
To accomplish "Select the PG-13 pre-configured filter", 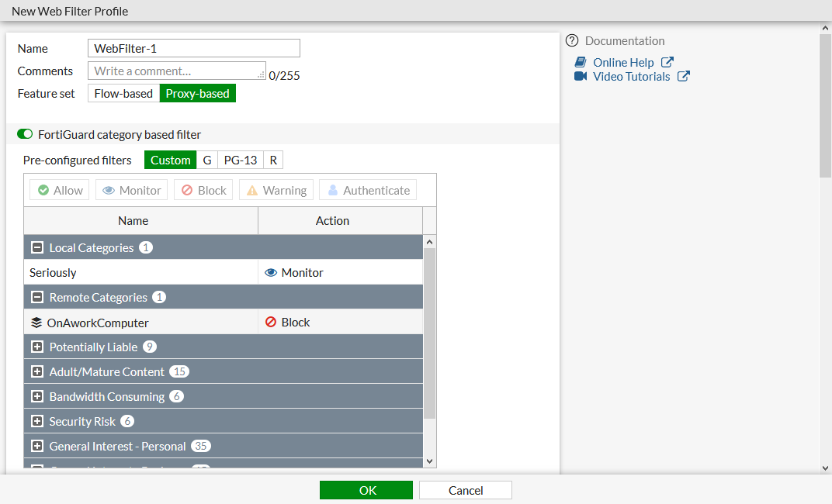I will (x=241, y=160).
